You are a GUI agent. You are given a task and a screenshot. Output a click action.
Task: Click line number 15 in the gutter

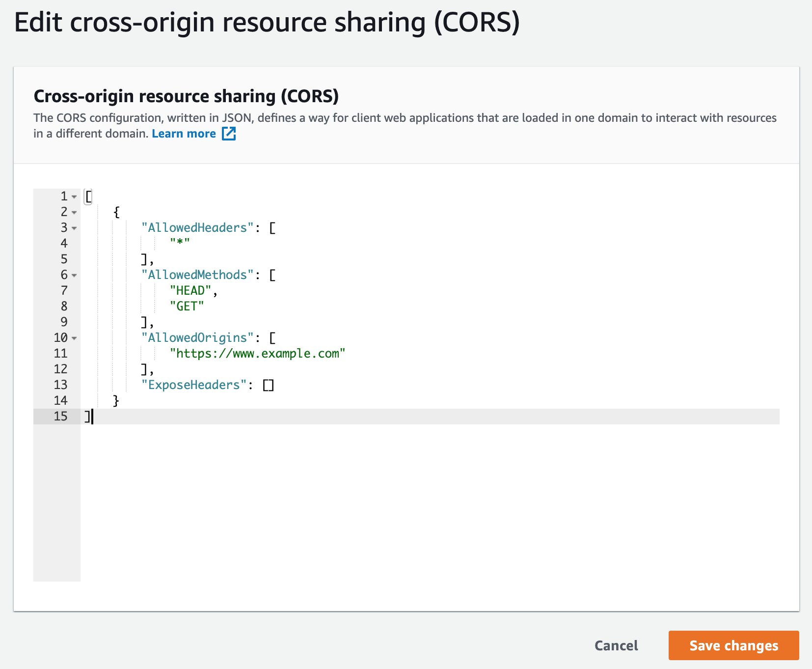[60, 417]
